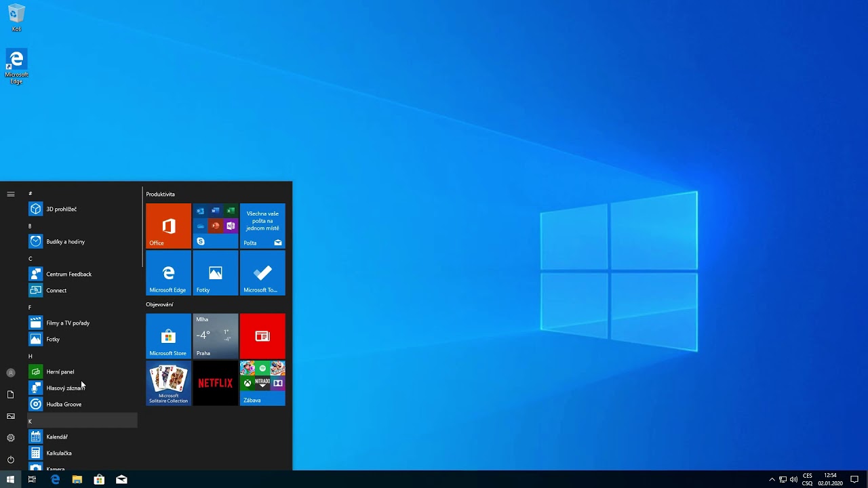Open Task View on taskbar
The image size is (868, 488).
pyautogui.click(x=32, y=479)
